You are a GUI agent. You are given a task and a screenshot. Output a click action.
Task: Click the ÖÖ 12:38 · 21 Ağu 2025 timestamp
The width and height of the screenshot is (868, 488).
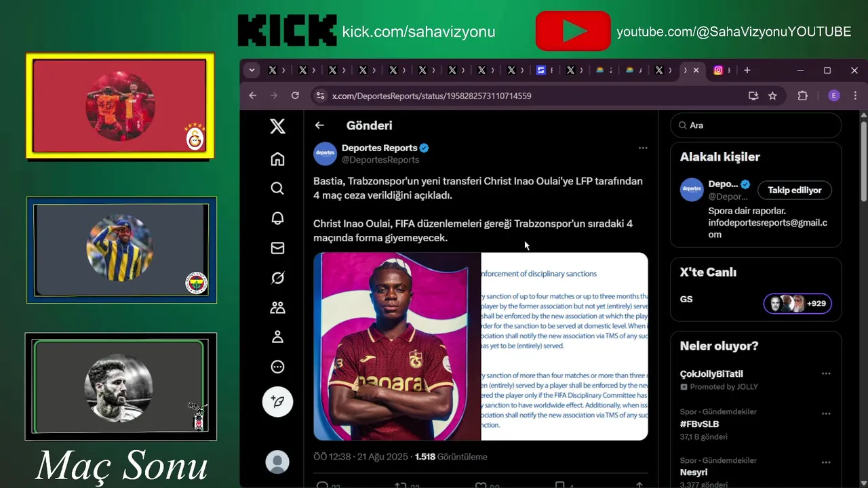(361, 457)
